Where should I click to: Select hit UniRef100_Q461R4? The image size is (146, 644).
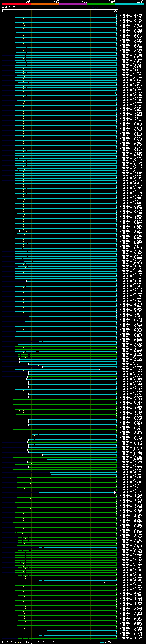click(131, 379)
